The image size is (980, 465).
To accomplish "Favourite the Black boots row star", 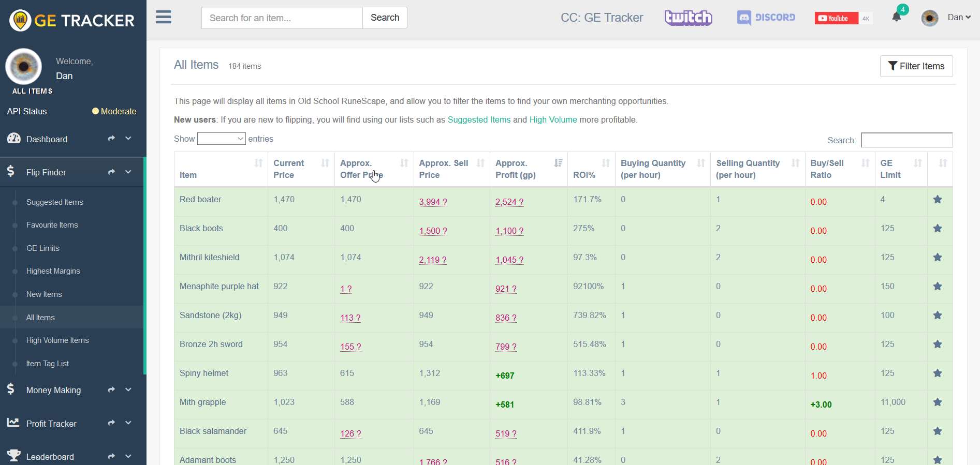I will [938, 229].
